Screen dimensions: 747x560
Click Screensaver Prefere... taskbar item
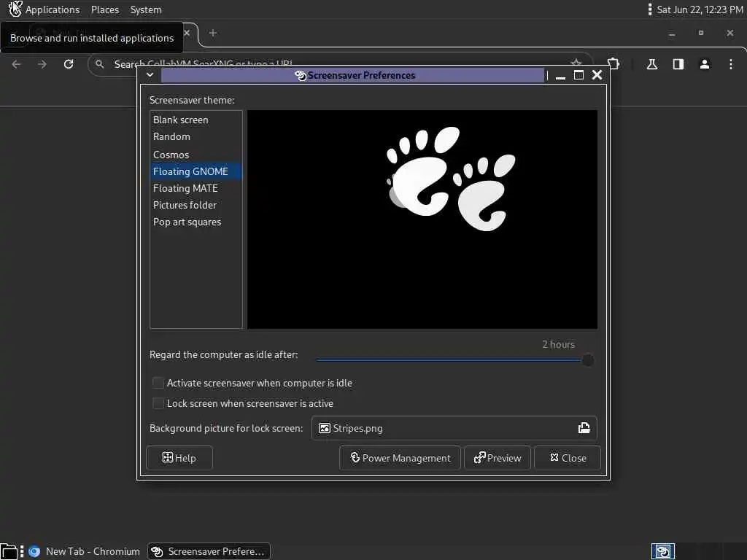(209, 551)
